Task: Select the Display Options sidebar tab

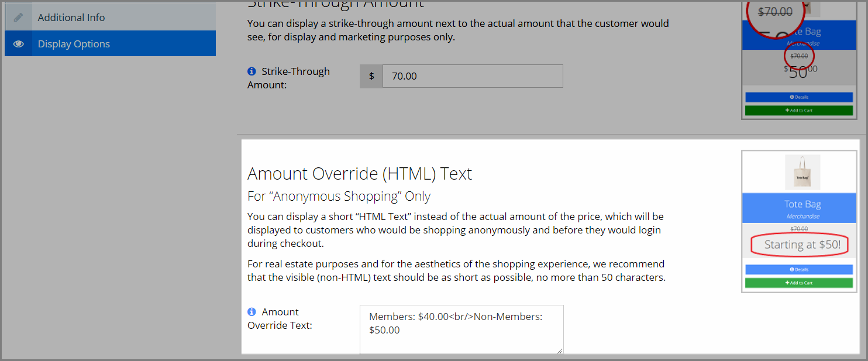Action: [111, 44]
